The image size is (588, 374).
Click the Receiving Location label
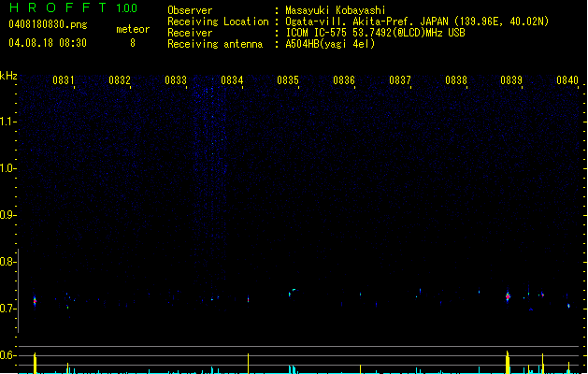click(x=218, y=22)
